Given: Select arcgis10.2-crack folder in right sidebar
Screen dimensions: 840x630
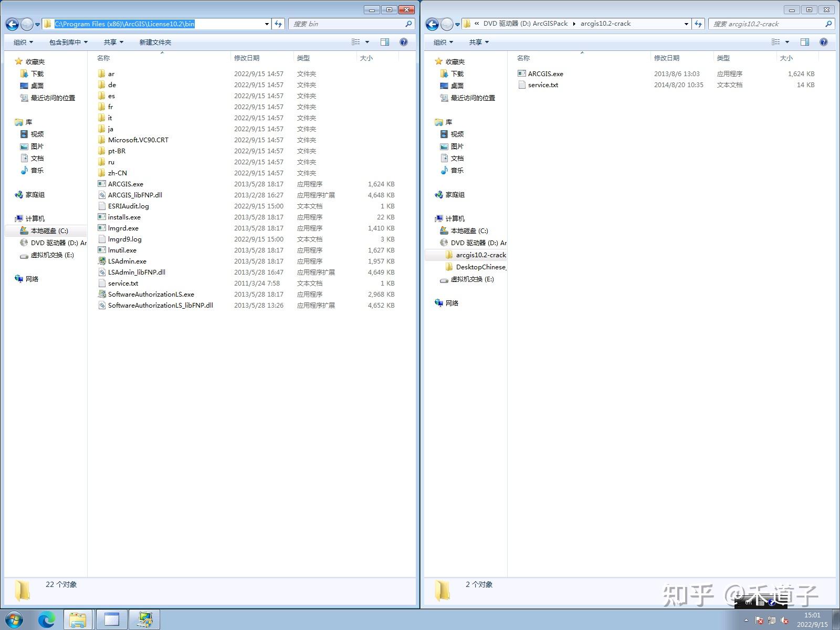Looking at the screenshot, I should [x=481, y=255].
